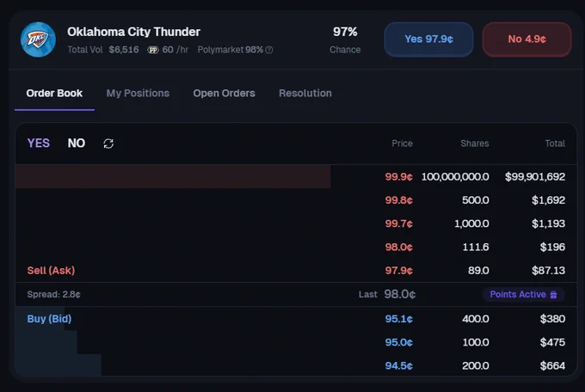Click the Spread: 2.8¢ label
Viewport: 585px width, 392px height.
click(x=53, y=295)
